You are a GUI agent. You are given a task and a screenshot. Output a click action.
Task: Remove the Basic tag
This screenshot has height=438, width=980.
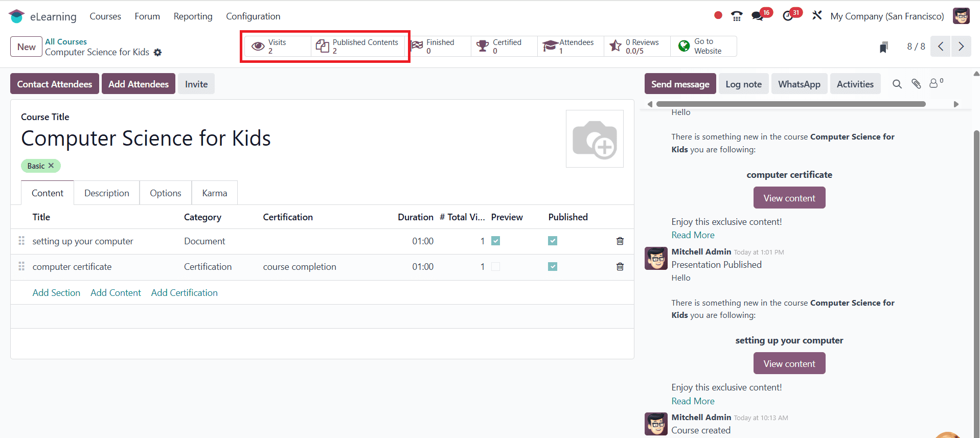[x=51, y=166]
